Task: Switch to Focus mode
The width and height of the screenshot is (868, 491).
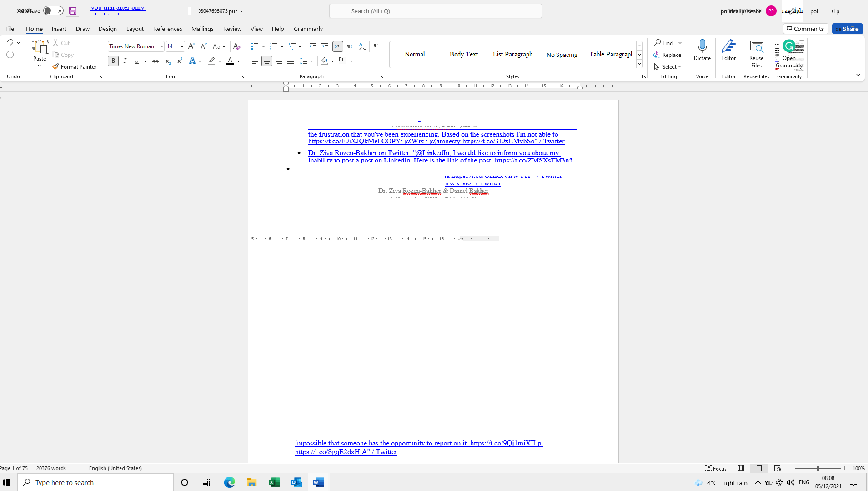Action: coord(716,468)
